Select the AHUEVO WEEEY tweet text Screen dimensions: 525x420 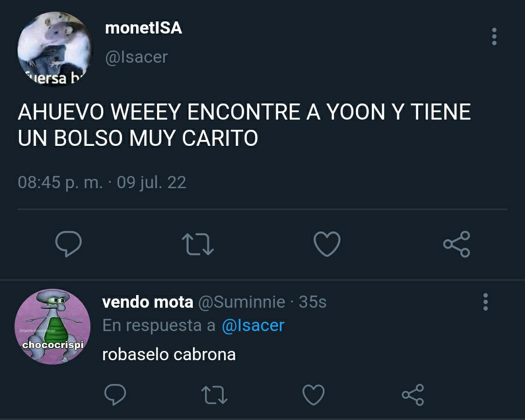244,125
